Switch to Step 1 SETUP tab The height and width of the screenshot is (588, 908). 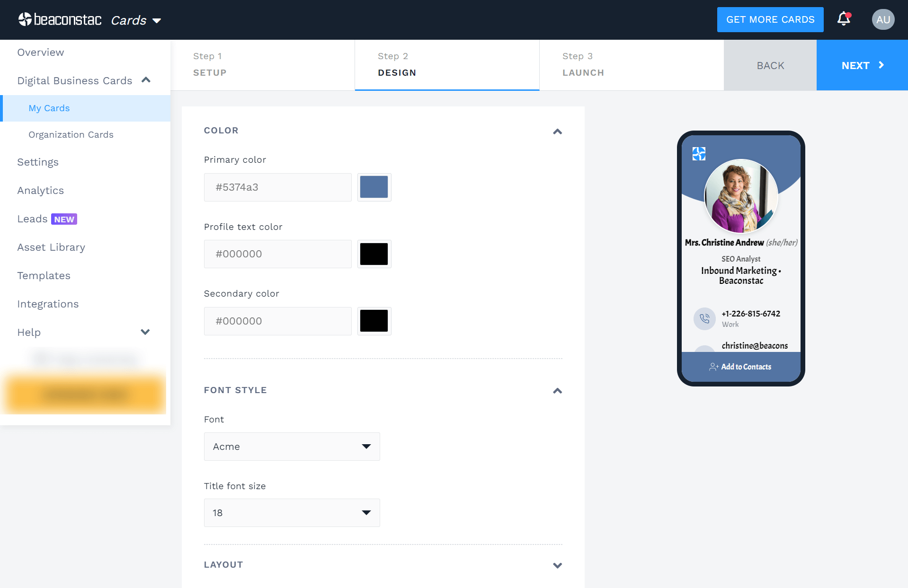point(263,65)
